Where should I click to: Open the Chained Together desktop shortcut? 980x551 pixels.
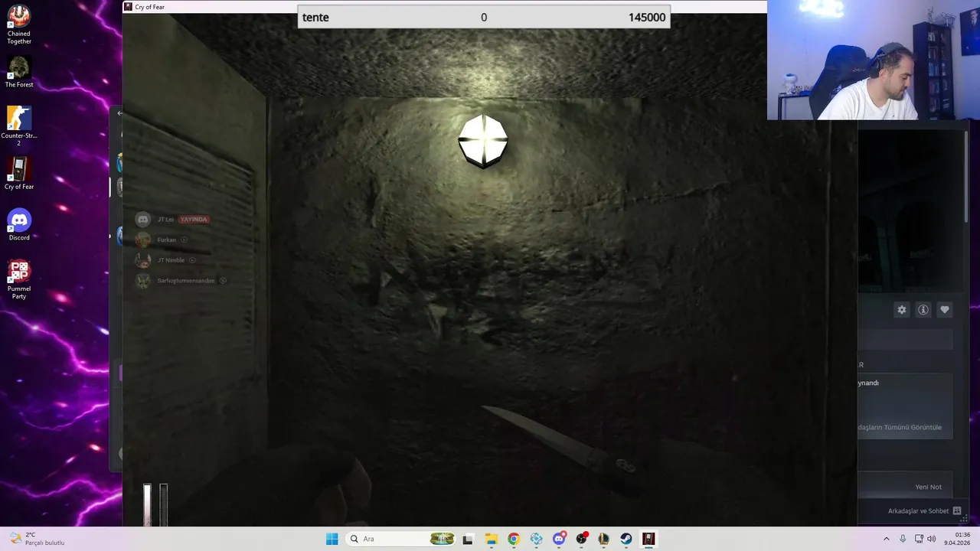(x=18, y=24)
